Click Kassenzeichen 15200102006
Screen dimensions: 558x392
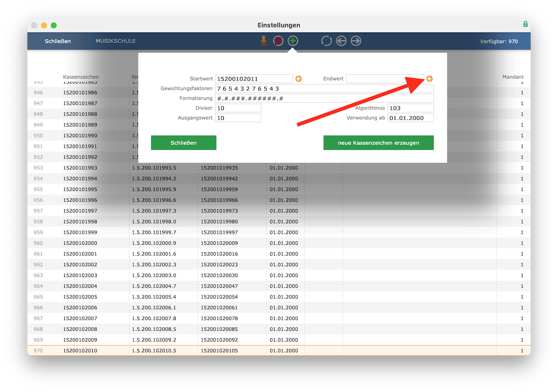(80, 307)
